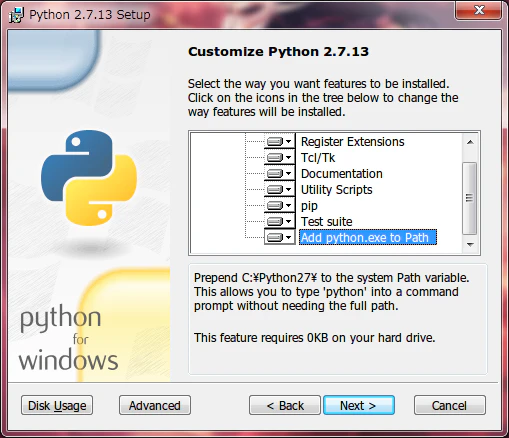The width and height of the screenshot is (509, 438).
Task: Select the pip feature row
Action: click(x=309, y=206)
